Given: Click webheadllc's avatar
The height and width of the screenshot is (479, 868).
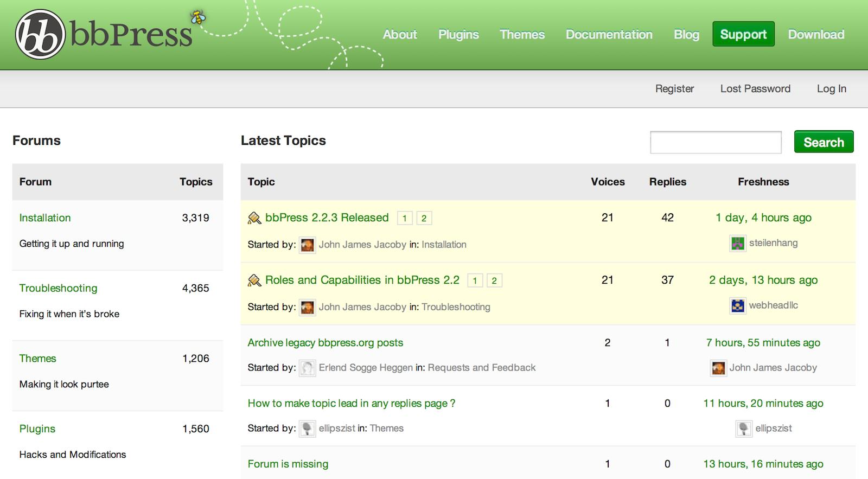Looking at the screenshot, I should click(x=738, y=305).
